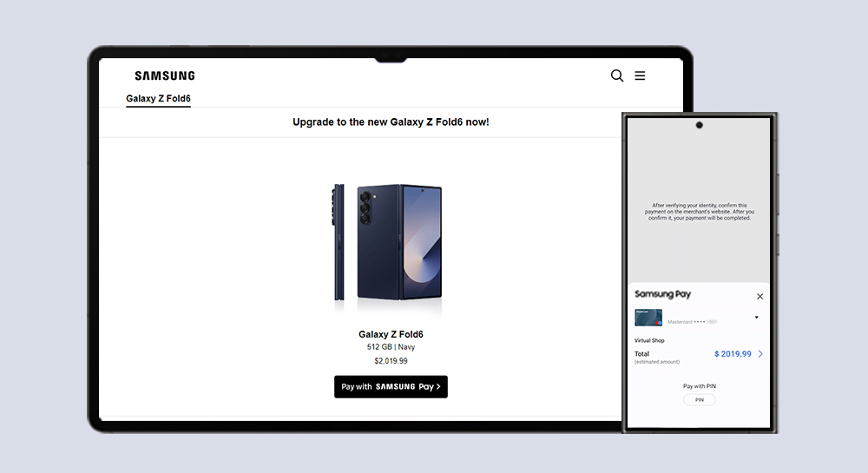
Task: Click the 512 GB | Navy text
Action: pyautogui.click(x=391, y=347)
